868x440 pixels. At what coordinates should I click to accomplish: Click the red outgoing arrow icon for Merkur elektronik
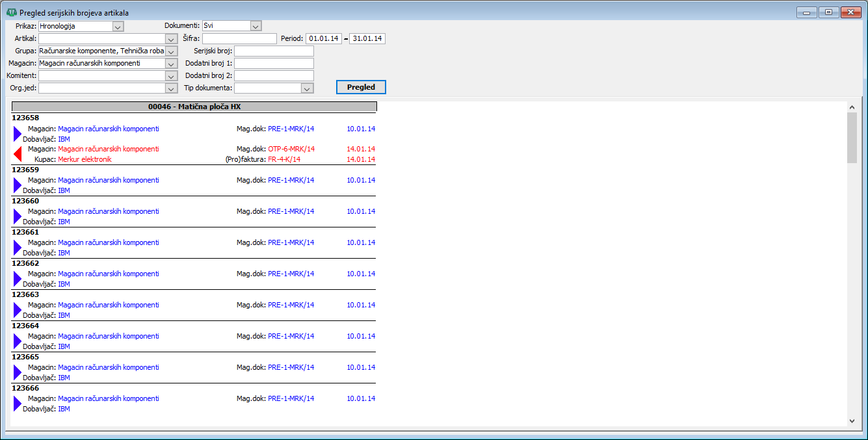pyautogui.click(x=18, y=154)
